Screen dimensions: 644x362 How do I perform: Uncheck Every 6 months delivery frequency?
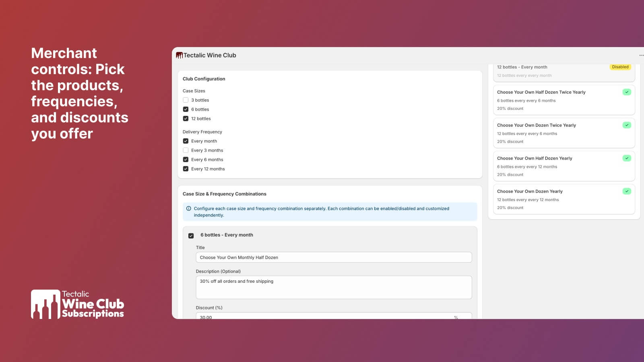(186, 160)
